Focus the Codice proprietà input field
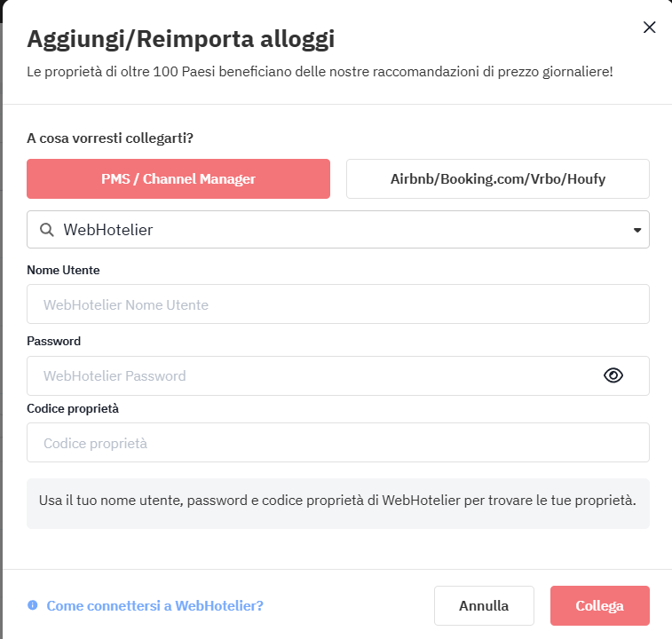This screenshot has width=672, height=639. (x=337, y=443)
